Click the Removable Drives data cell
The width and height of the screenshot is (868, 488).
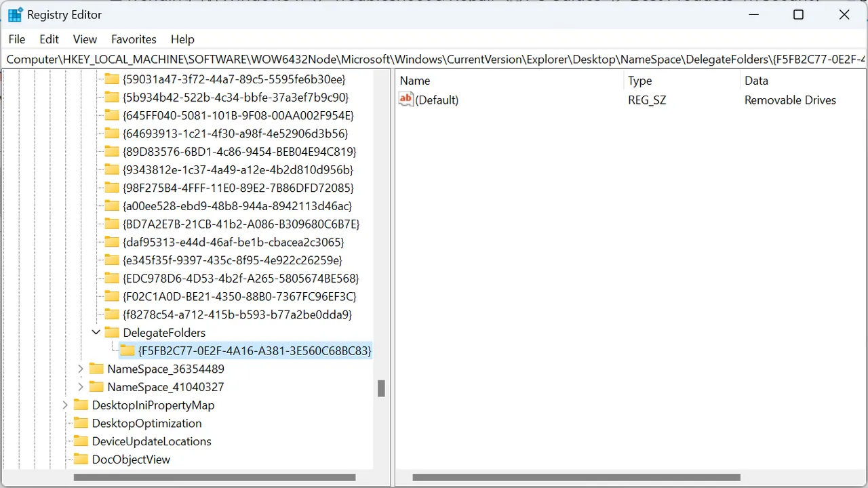coord(790,100)
